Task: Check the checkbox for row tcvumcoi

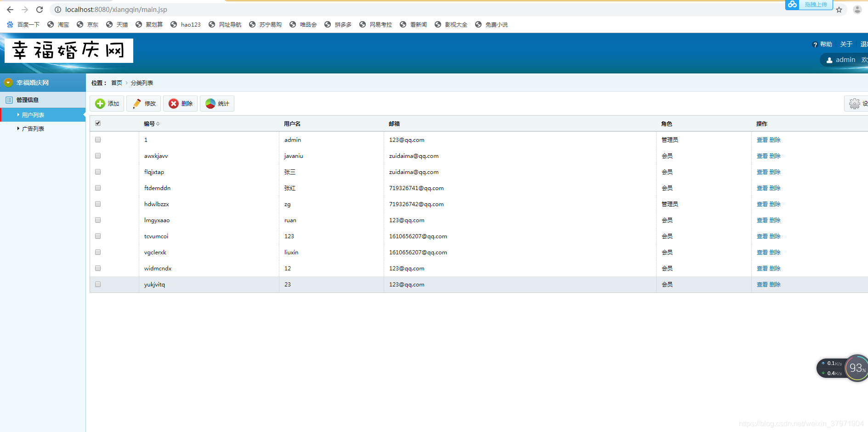Action: point(98,236)
